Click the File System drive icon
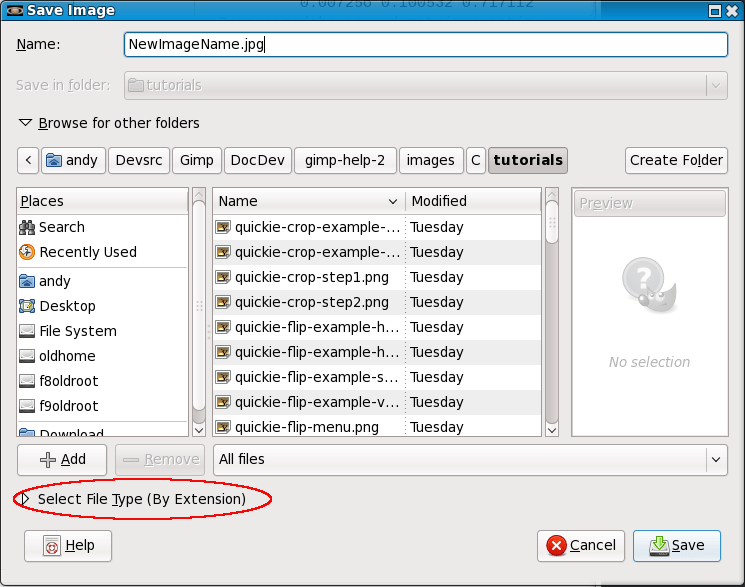745x587 pixels. 27,331
